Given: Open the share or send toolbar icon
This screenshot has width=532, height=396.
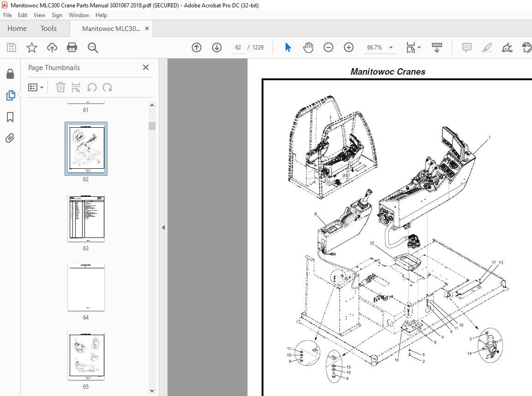Looking at the screenshot, I should pyautogui.click(x=527, y=47).
